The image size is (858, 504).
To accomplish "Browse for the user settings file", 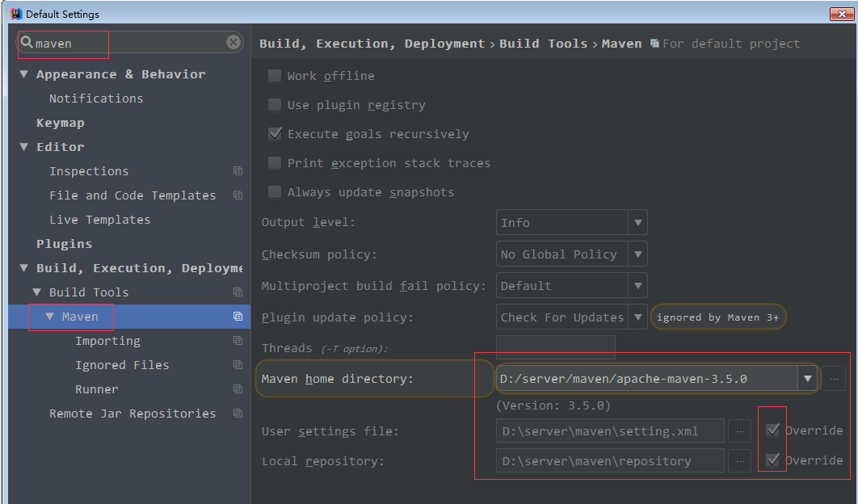I will (x=739, y=430).
